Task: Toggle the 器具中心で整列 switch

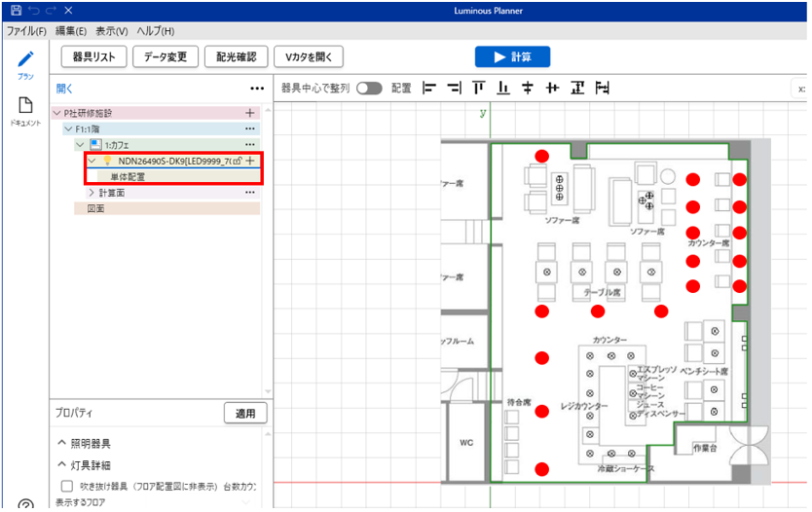Action: coord(369,88)
